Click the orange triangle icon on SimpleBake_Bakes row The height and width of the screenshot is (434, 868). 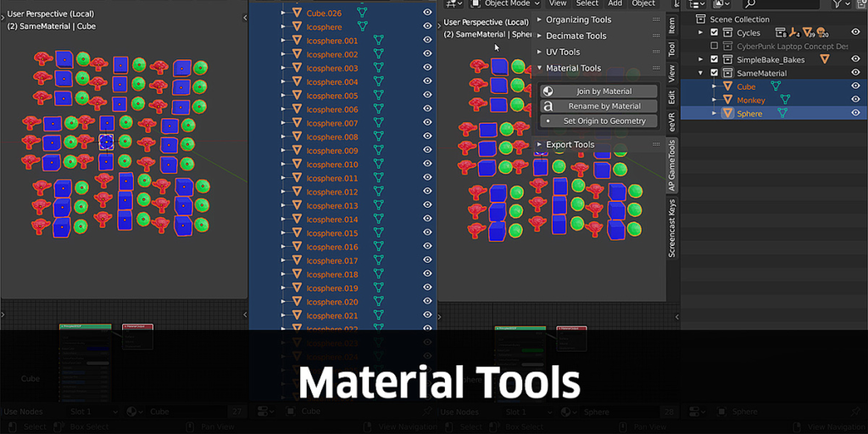(824, 60)
